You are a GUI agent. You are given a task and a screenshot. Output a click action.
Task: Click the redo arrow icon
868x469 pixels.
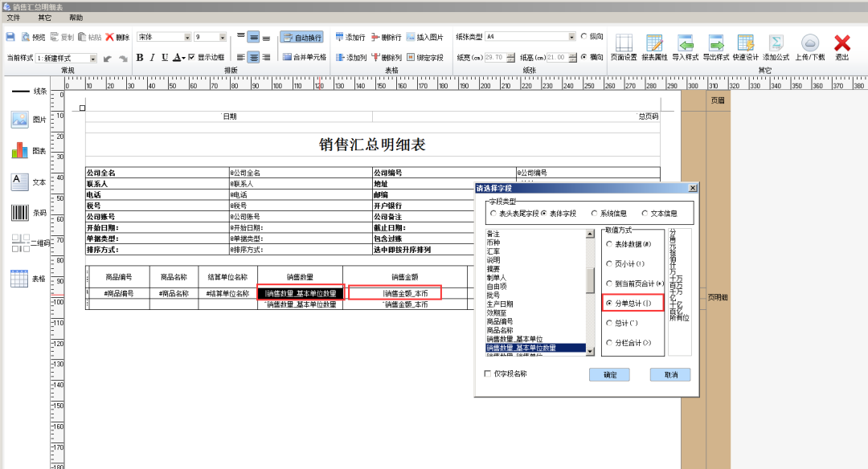coord(123,58)
